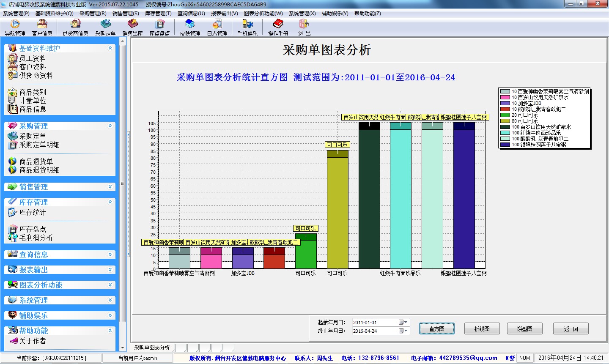The width and height of the screenshot is (609, 364).
Task: Open the 库存管理(T) menu
Action: pyautogui.click(x=158, y=14)
